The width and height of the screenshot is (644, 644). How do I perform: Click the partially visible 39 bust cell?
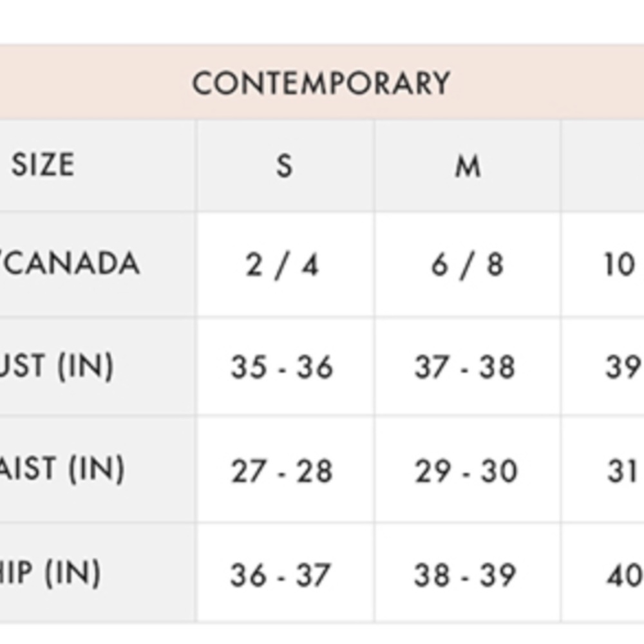pyautogui.click(x=603, y=366)
